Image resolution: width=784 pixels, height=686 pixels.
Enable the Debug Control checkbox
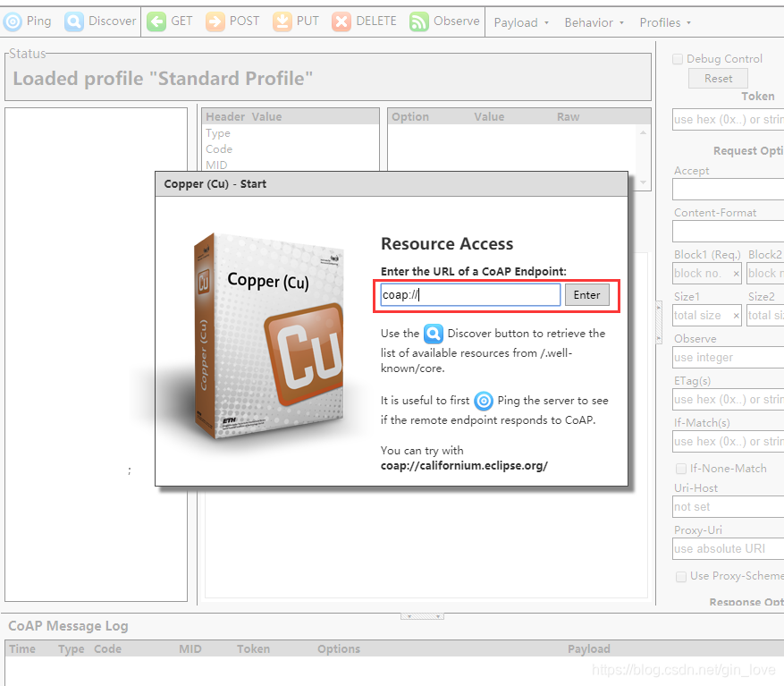point(678,59)
